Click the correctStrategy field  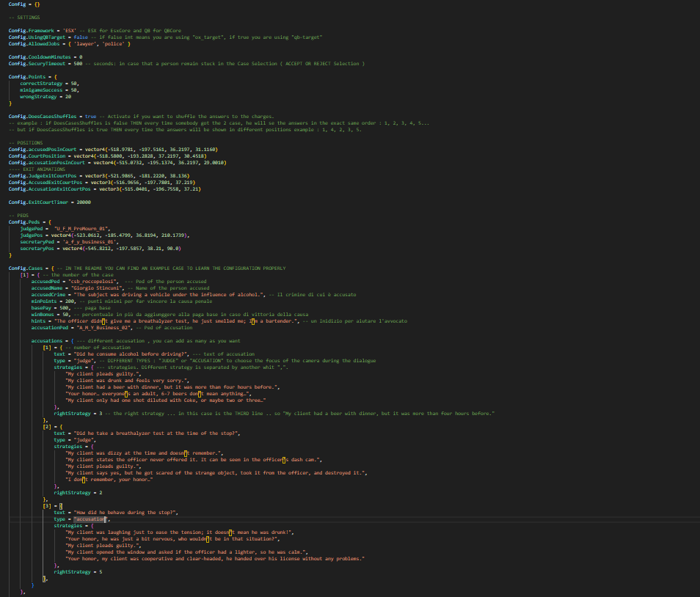pos(41,84)
